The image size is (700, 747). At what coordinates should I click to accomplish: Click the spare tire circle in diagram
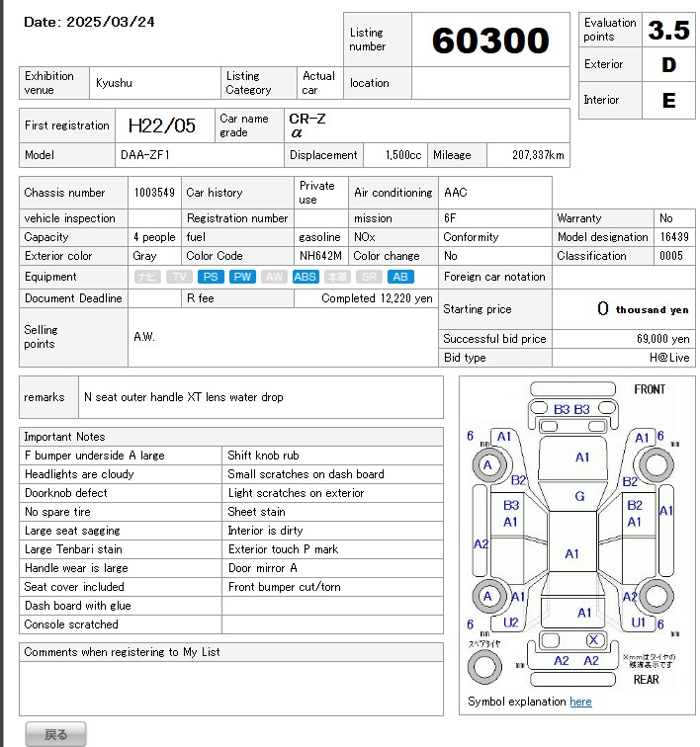tap(484, 667)
